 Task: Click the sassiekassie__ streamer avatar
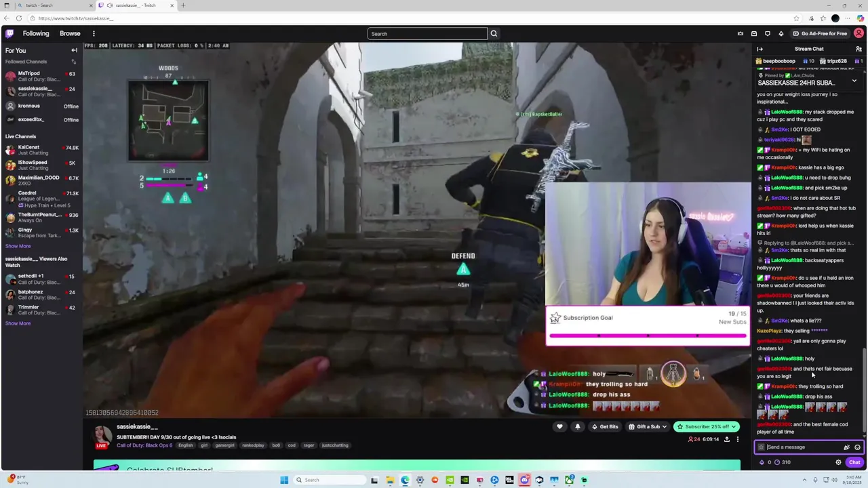pyautogui.click(x=102, y=435)
